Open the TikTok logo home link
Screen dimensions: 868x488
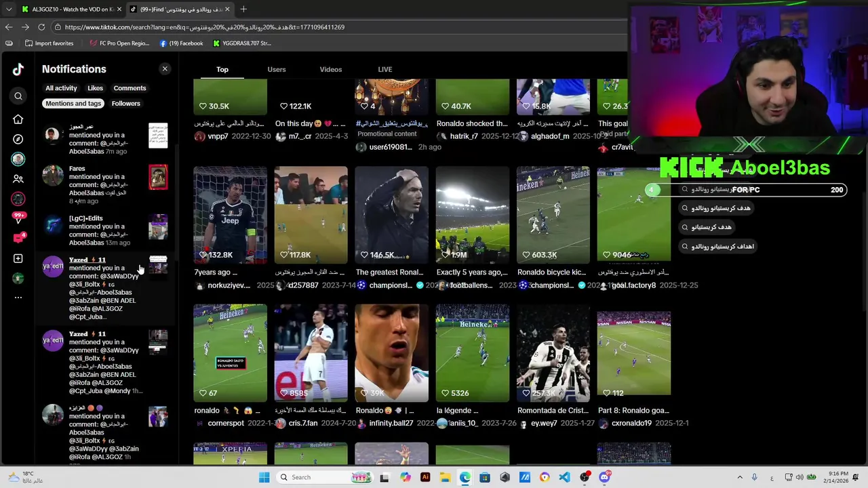tap(18, 69)
